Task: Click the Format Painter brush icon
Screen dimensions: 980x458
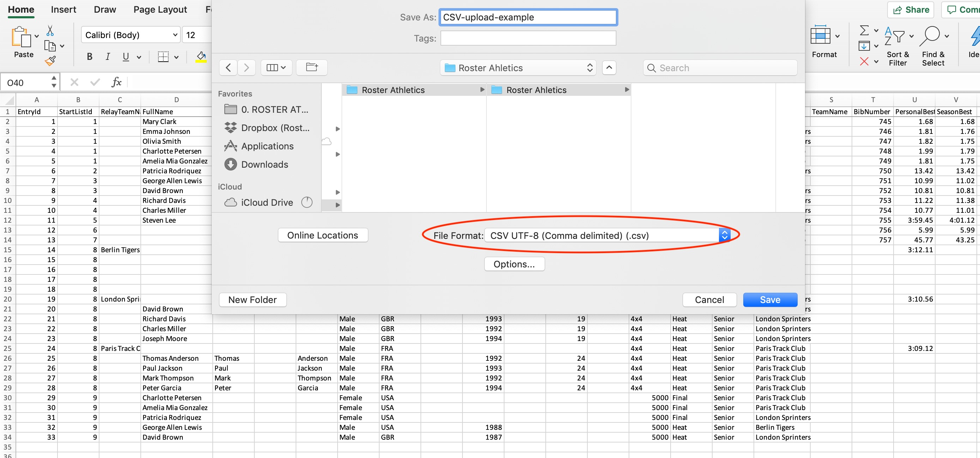Action: pyautogui.click(x=50, y=61)
